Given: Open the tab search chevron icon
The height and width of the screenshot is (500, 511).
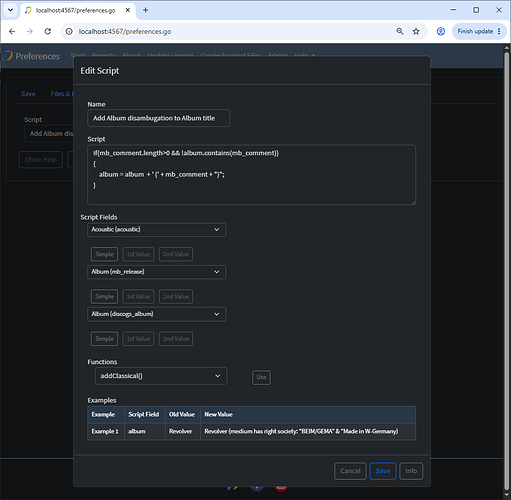Looking at the screenshot, I should pyautogui.click(x=10, y=10).
